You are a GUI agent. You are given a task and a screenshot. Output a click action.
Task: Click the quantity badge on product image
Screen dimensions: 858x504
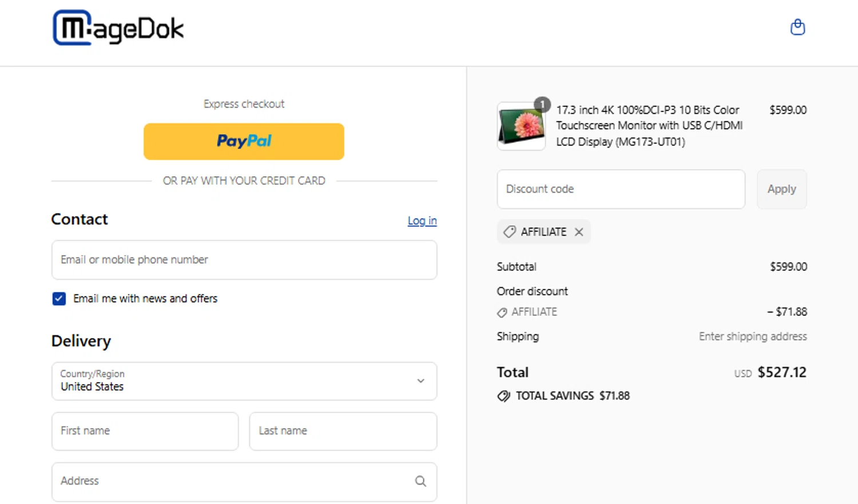[542, 104]
